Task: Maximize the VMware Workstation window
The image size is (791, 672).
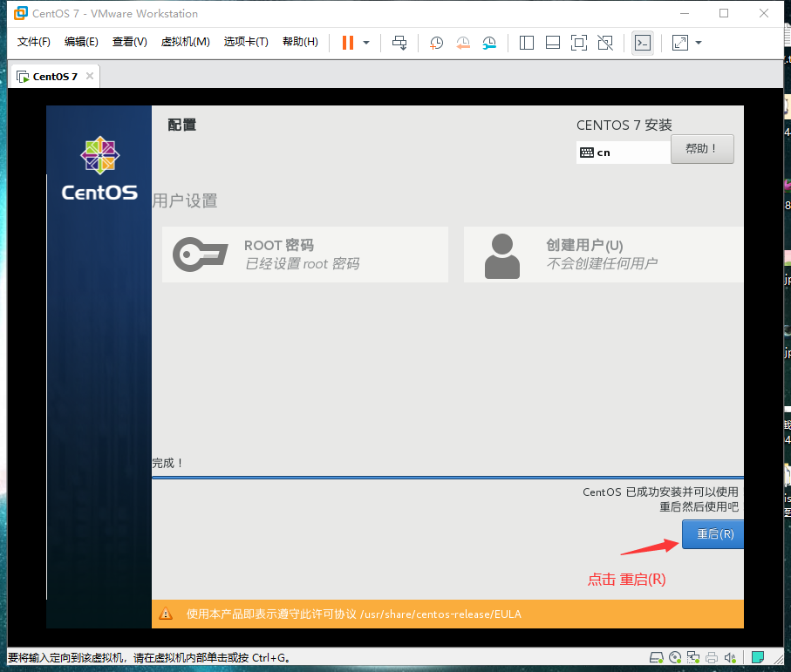Action: pos(724,14)
